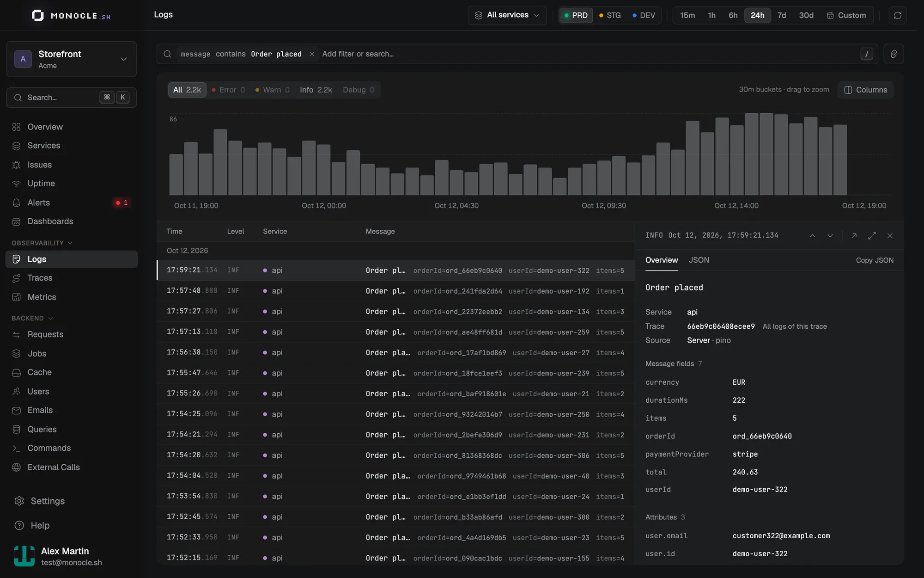
Task: Open Uptime from the sidebar
Action: tap(72, 184)
